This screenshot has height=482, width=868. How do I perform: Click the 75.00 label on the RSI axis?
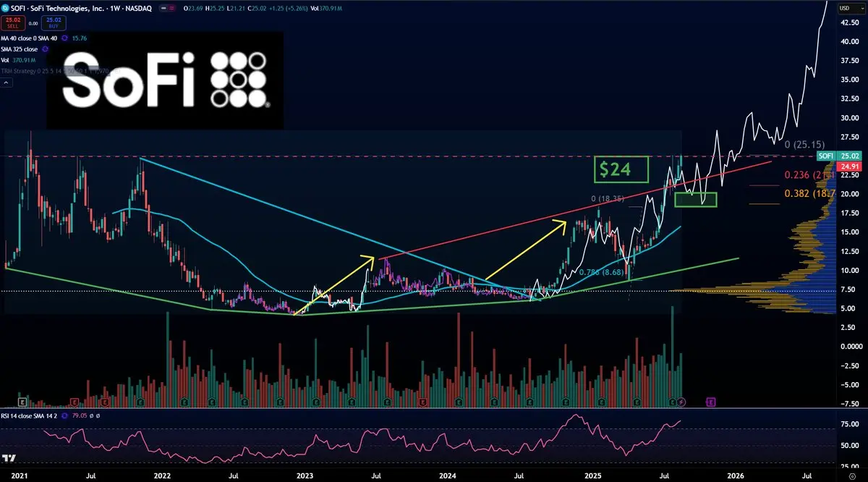click(x=849, y=424)
